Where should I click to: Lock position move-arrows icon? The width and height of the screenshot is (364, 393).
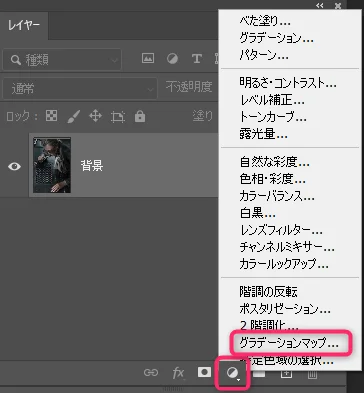click(x=95, y=116)
